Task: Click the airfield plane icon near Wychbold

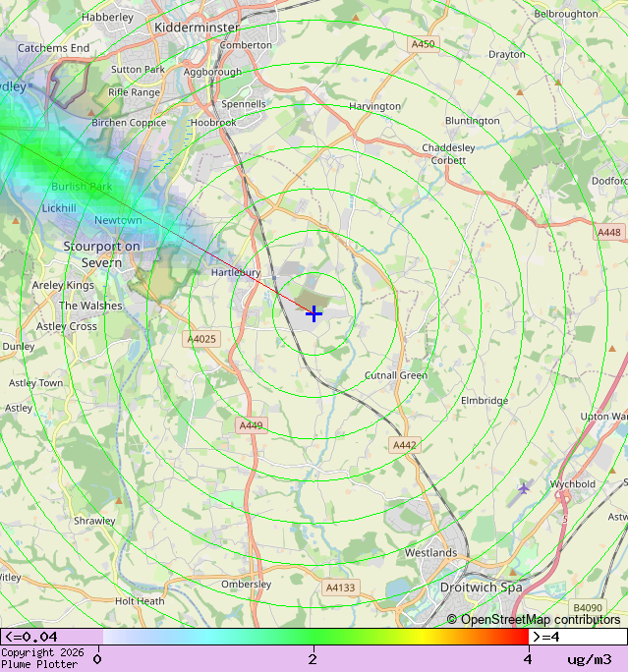Action: pyautogui.click(x=523, y=487)
